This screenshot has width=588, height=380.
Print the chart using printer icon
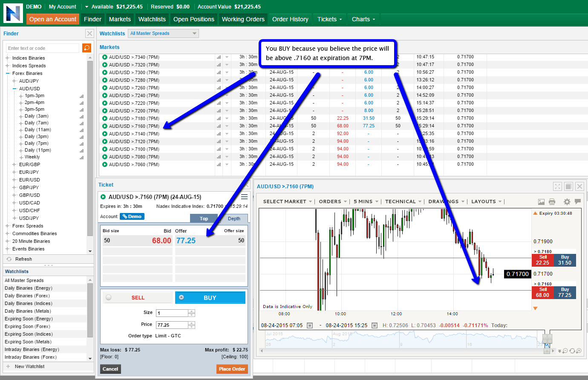[552, 202]
